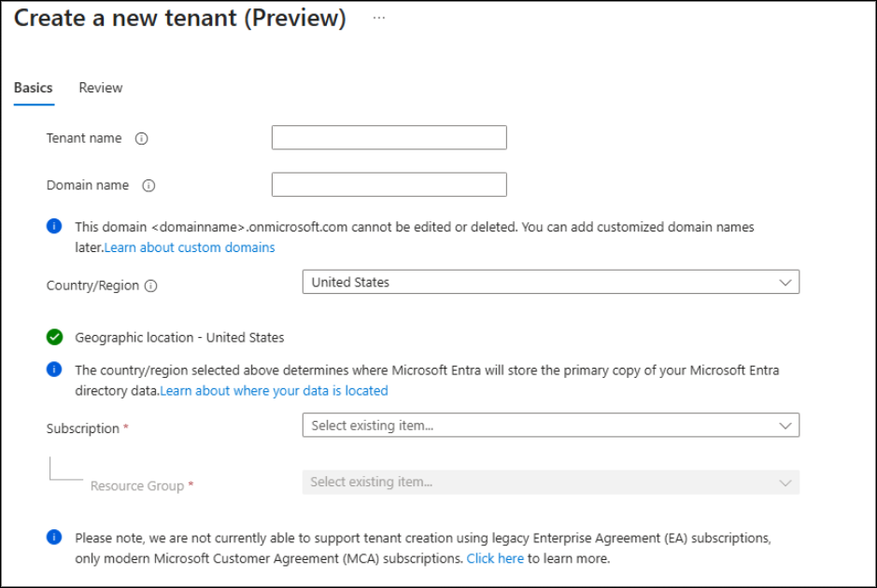Open the ellipsis menu beside page title

click(x=378, y=19)
